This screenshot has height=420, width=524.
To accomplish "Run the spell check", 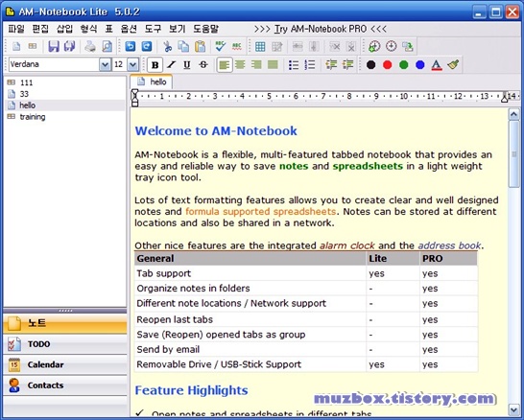I will (x=220, y=46).
